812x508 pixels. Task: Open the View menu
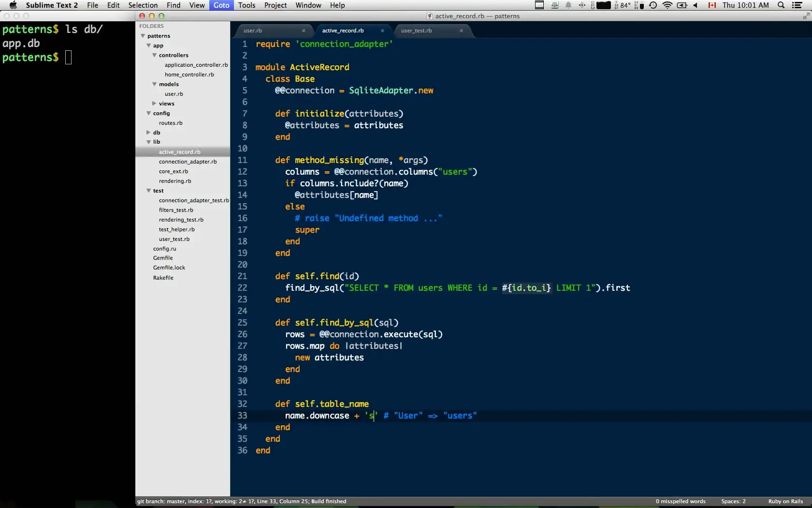click(197, 5)
